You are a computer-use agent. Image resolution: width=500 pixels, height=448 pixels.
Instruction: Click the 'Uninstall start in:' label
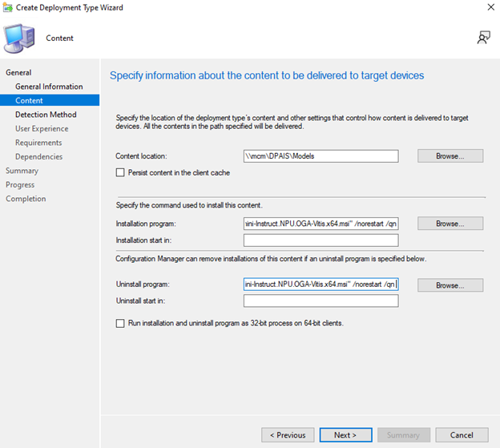[140, 301]
